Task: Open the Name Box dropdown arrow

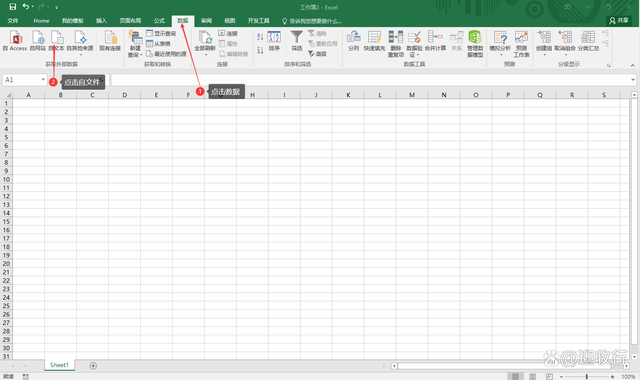Action: tap(43, 80)
